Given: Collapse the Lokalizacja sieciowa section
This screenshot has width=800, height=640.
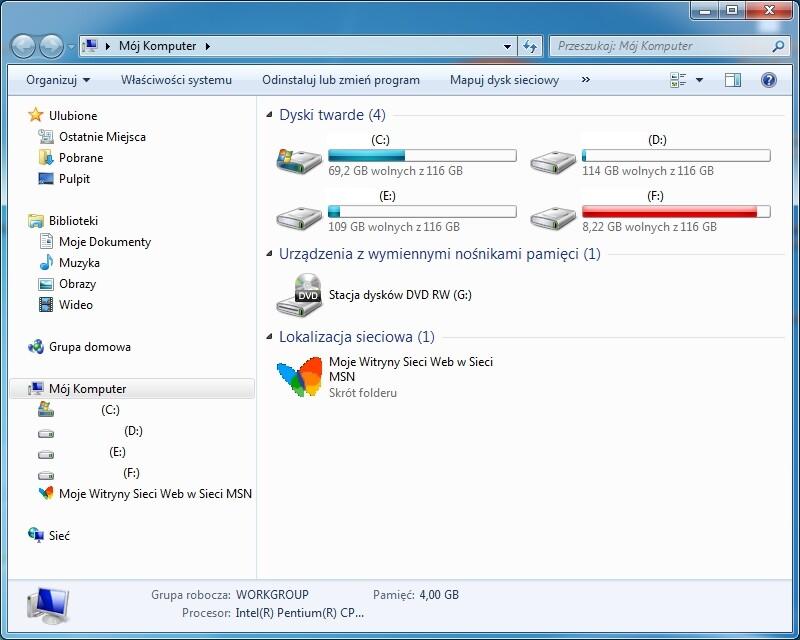Looking at the screenshot, I should point(269,337).
